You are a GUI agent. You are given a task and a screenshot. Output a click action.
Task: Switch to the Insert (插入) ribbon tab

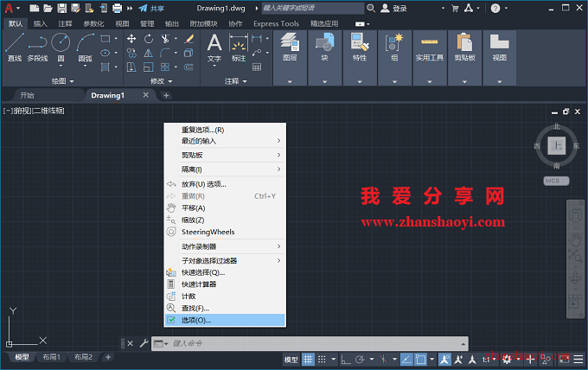click(40, 23)
